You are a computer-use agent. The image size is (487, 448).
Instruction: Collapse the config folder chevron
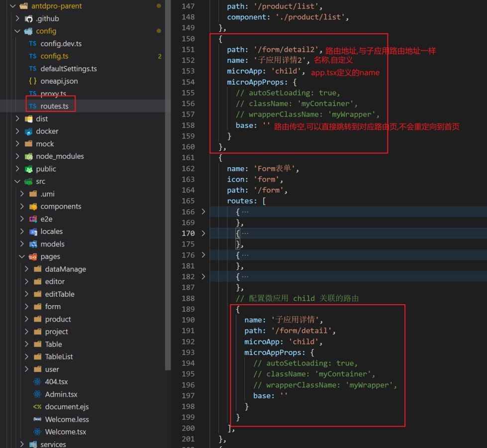click(x=17, y=31)
